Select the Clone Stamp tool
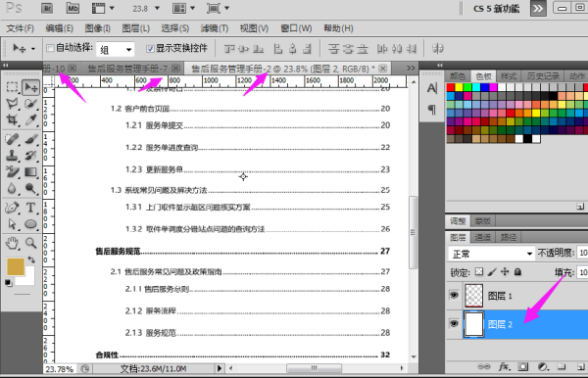The image size is (588, 378). click(12, 156)
